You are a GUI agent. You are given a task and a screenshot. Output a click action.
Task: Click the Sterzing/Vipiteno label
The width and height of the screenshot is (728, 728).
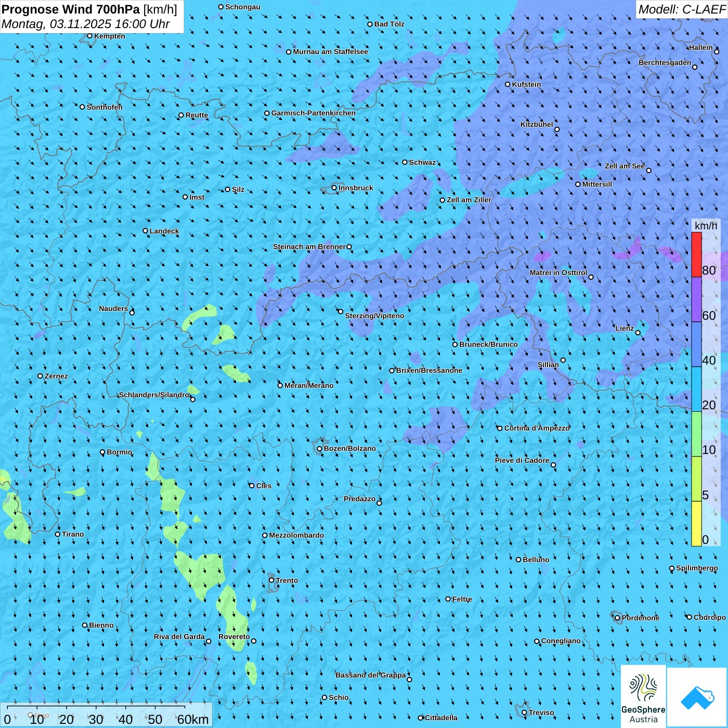tap(374, 316)
